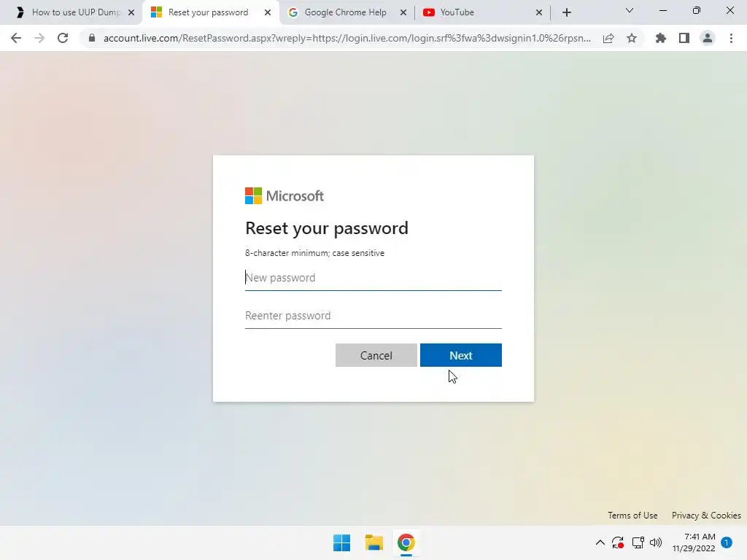The height and width of the screenshot is (560, 747).
Task: Focus the New password field
Action: 373,278
